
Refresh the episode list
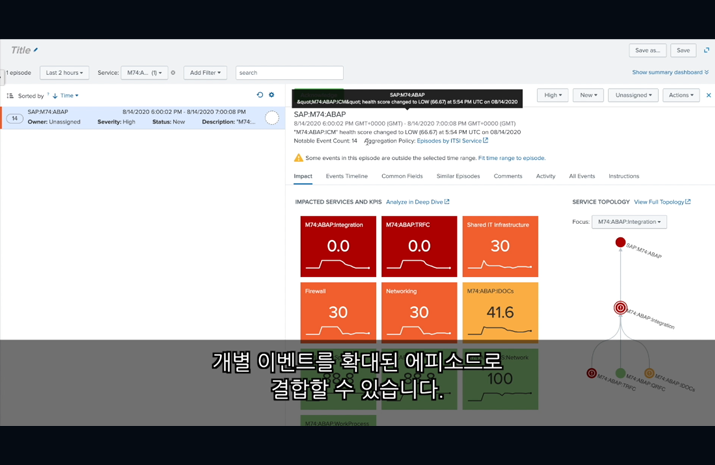click(260, 95)
